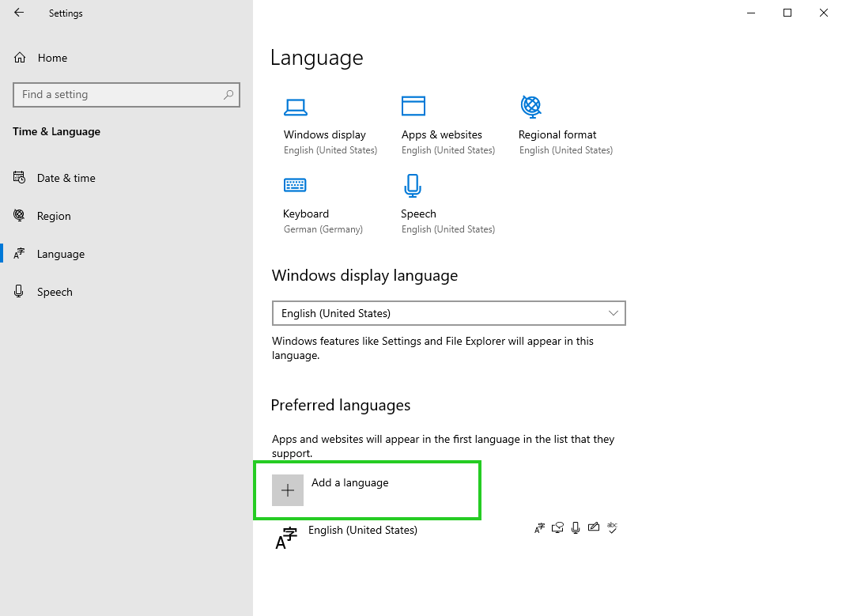
Task: Click the Apps & websites window icon
Action: click(x=413, y=106)
